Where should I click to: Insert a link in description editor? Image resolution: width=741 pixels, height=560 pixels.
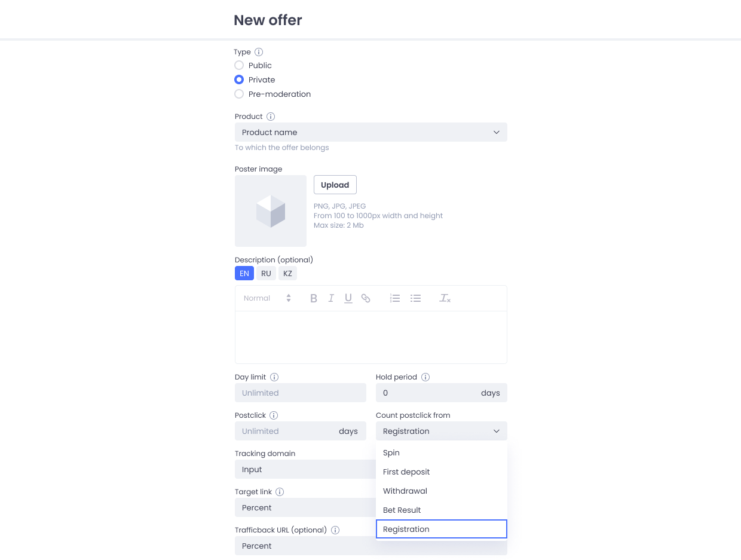pos(366,298)
